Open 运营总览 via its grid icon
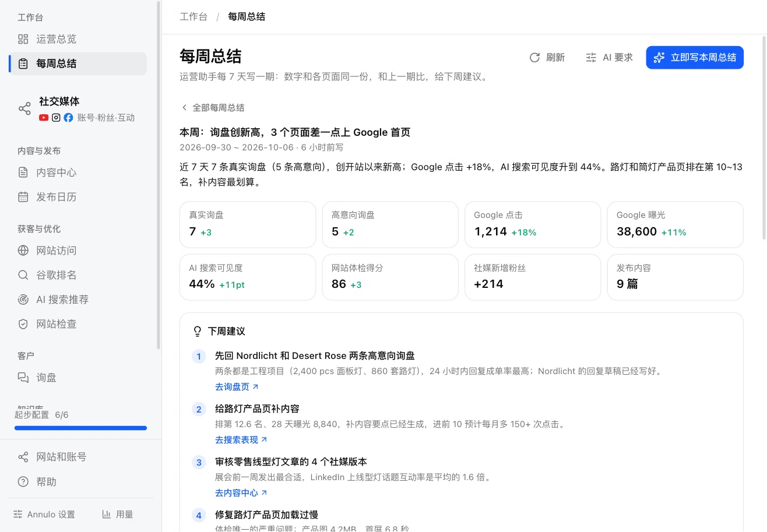This screenshot has height=532, width=767. coord(23,39)
